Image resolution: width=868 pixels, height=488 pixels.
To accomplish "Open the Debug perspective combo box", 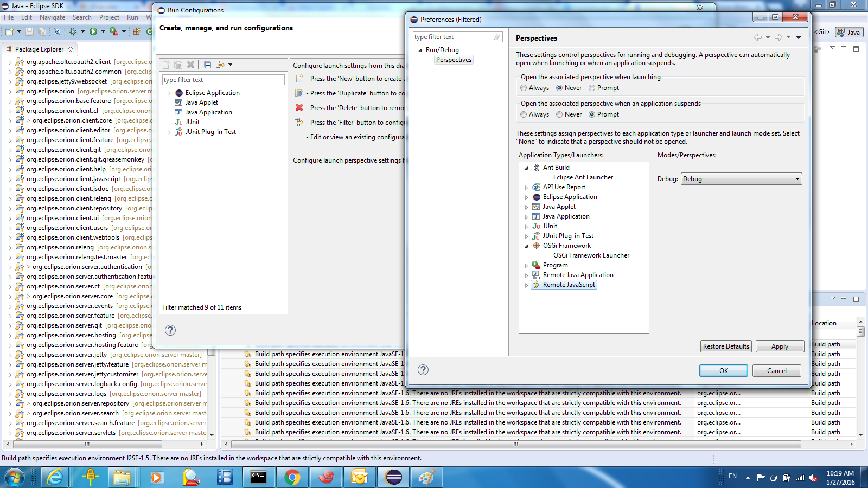I will coord(741,179).
